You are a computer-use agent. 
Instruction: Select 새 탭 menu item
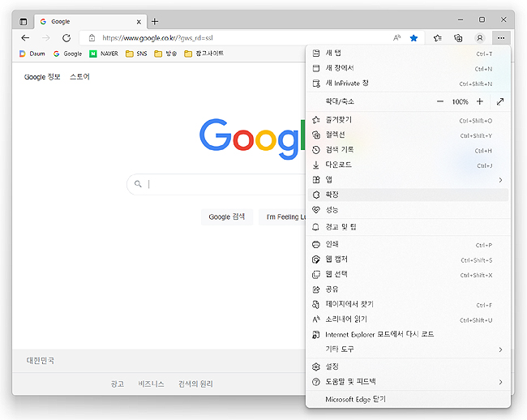[408, 53]
